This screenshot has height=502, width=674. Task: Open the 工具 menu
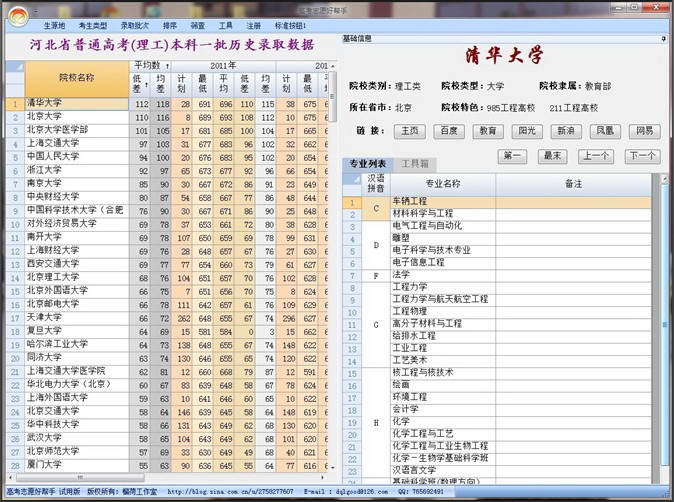pos(225,26)
